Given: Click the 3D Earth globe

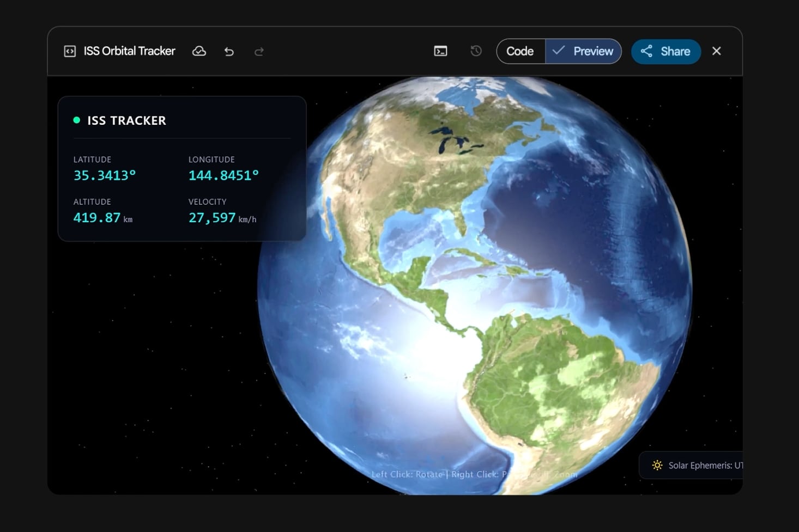Looking at the screenshot, I should point(474,286).
